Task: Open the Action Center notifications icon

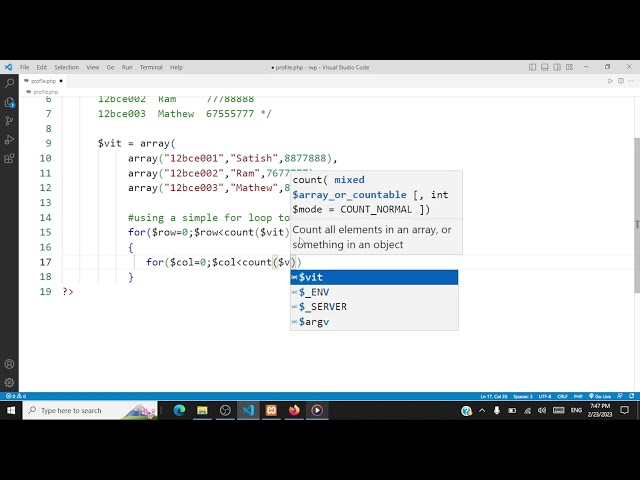Action: [624, 410]
